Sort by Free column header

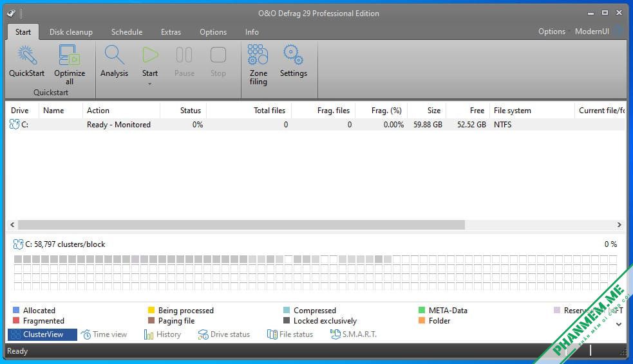[468, 111]
